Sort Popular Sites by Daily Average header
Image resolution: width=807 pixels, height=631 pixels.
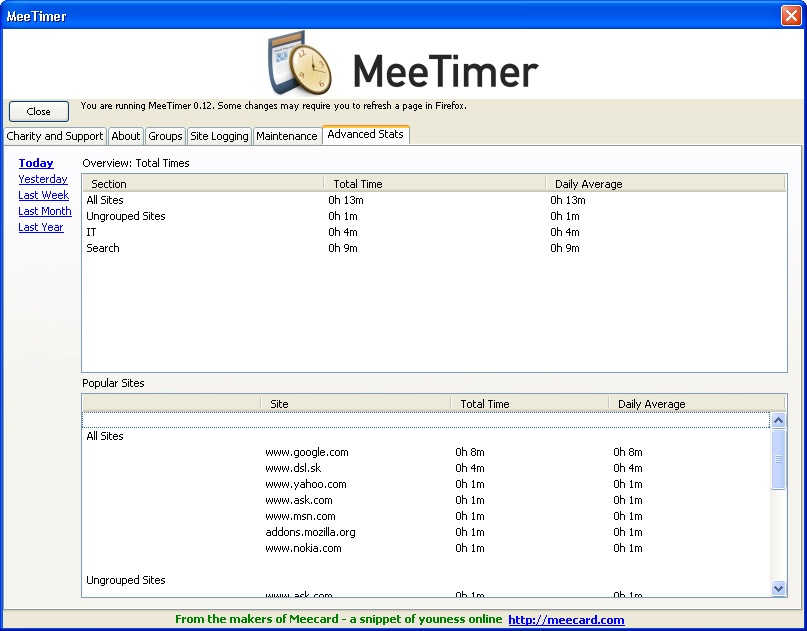[697, 404]
